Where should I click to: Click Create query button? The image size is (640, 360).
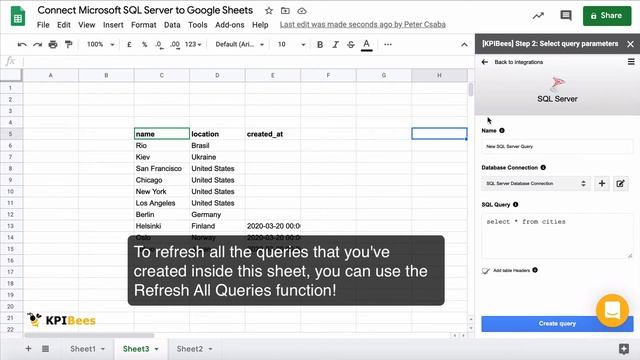coord(557,324)
